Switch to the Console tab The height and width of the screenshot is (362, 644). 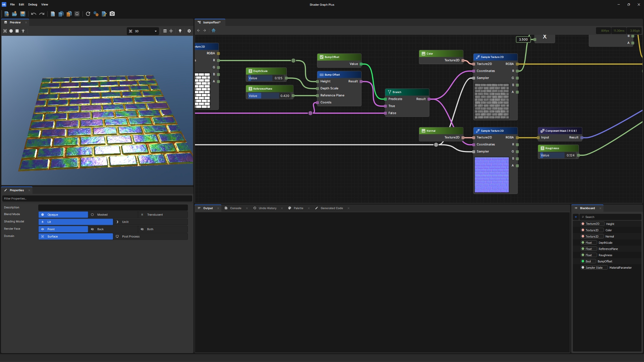coord(235,208)
